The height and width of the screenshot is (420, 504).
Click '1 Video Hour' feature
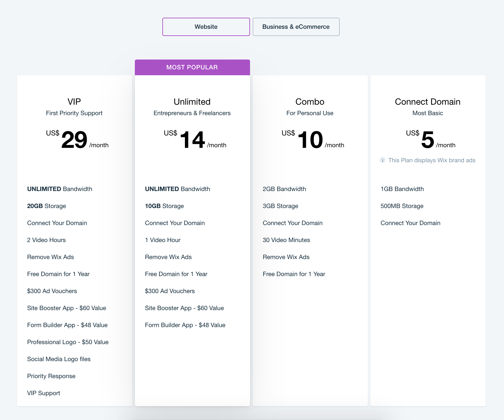tap(163, 240)
